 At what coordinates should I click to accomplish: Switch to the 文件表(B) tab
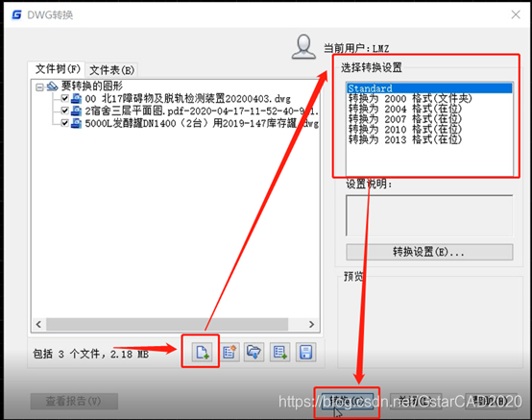(112, 70)
